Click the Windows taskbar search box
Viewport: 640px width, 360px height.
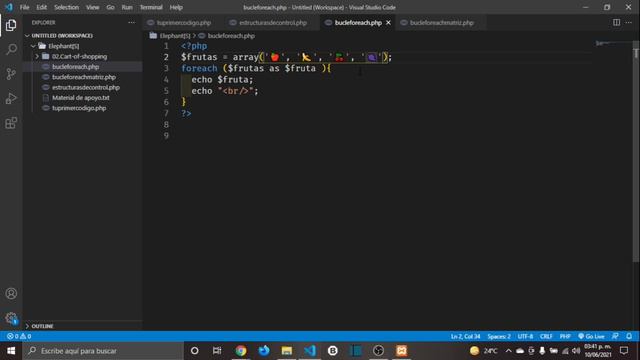(x=103, y=351)
